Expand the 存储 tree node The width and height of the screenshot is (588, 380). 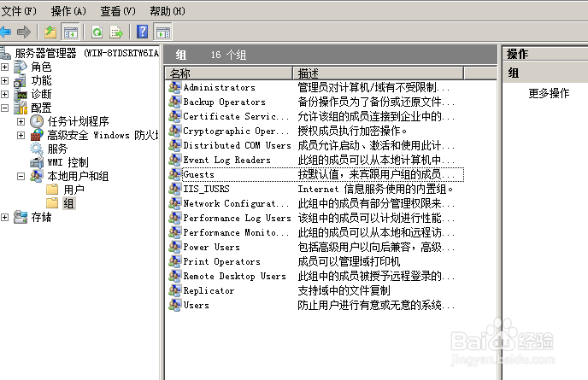(4, 217)
